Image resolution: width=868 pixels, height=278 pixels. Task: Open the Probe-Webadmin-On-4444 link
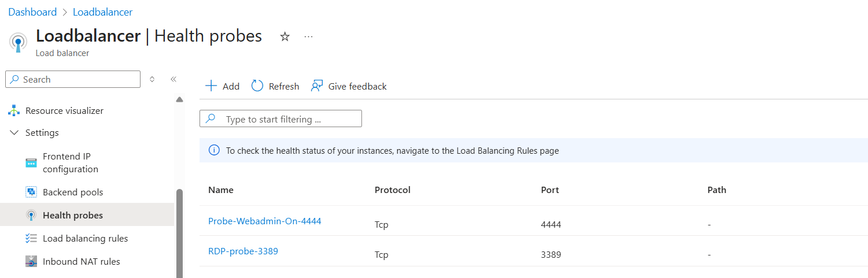coord(264,221)
